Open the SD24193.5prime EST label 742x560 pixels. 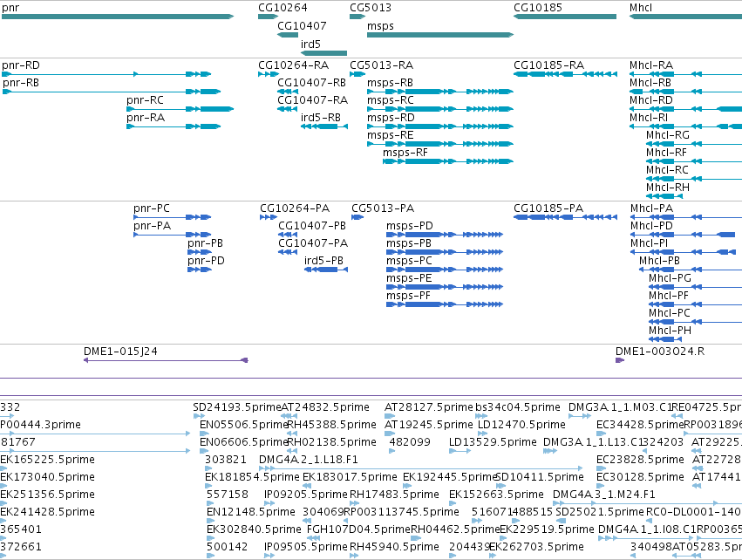click(x=237, y=407)
